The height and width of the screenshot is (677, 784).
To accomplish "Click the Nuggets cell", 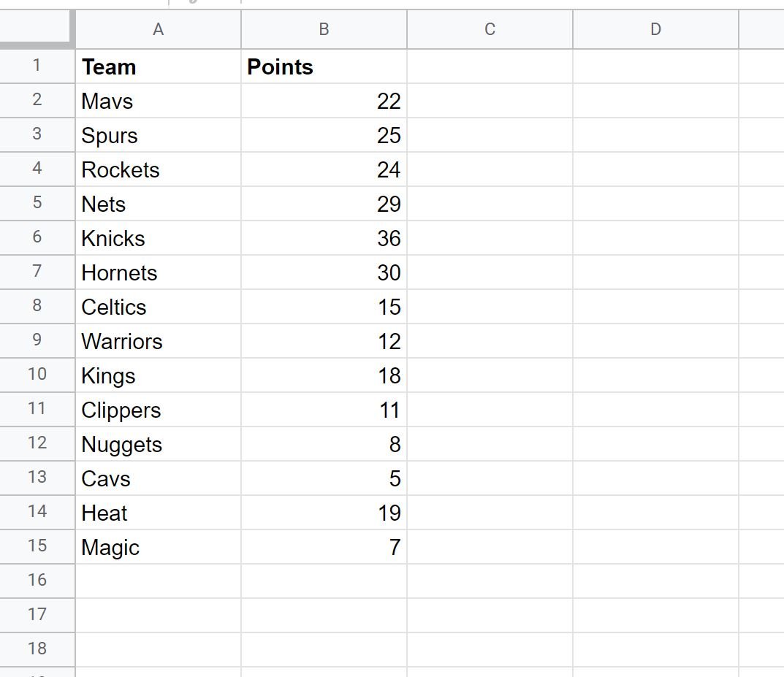I will [x=158, y=444].
